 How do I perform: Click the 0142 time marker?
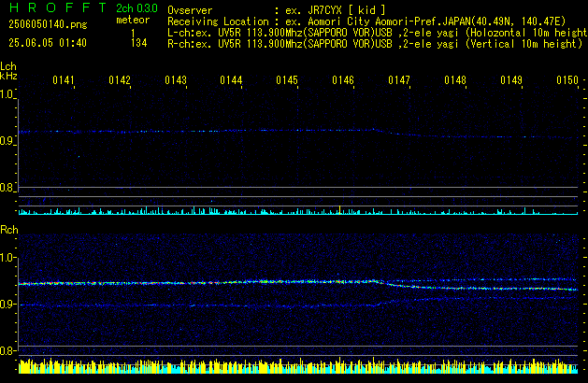click(x=120, y=80)
